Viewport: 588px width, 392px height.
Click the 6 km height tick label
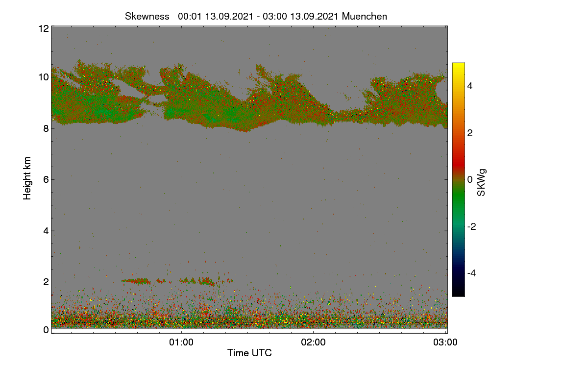tap(46, 179)
